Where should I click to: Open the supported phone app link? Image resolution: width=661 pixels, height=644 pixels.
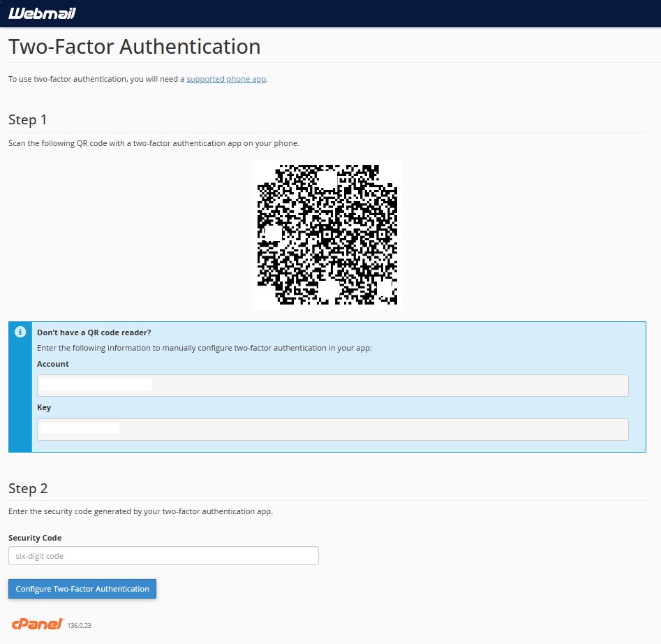click(x=226, y=80)
